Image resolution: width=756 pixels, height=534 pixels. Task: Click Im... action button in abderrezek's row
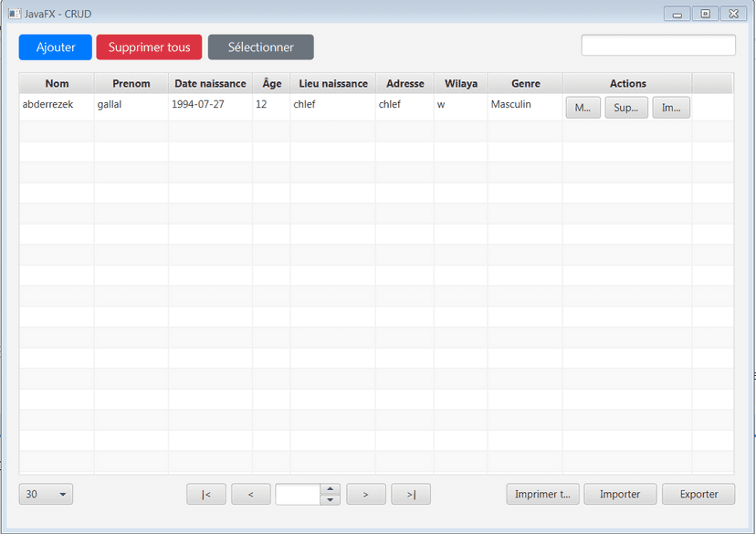(x=671, y=107)
